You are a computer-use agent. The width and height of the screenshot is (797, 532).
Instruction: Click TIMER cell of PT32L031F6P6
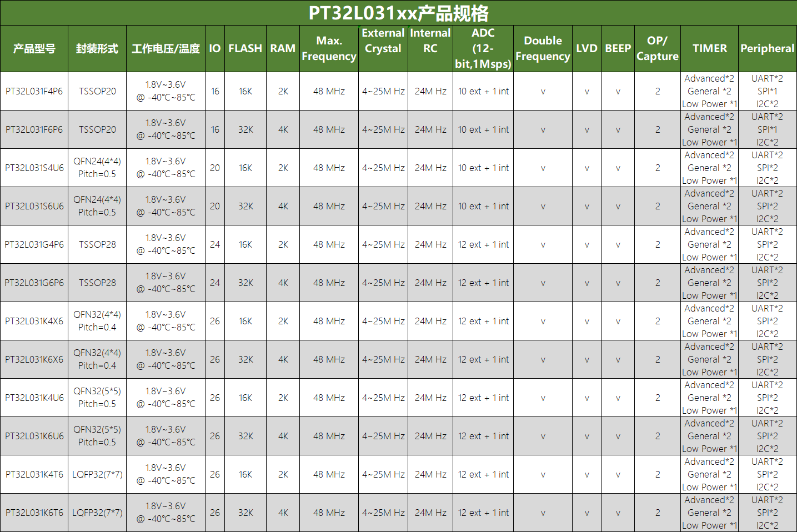(710, 129)
